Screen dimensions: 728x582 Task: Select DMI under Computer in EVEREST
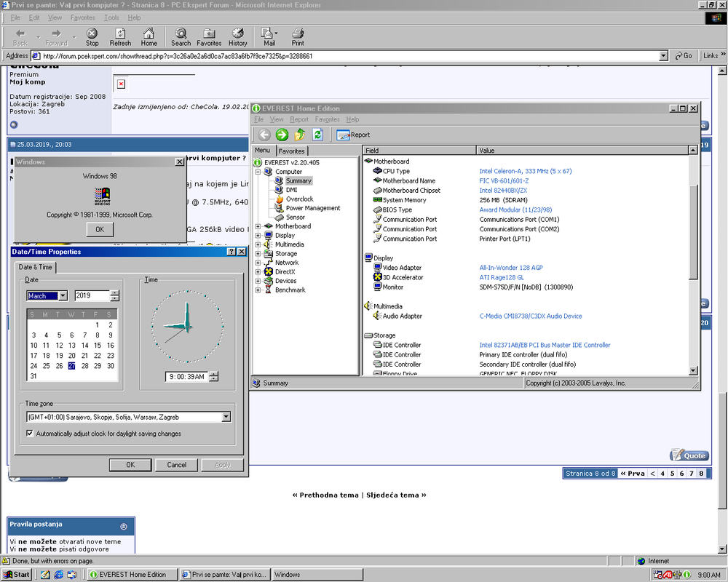[x=292, y=190]
